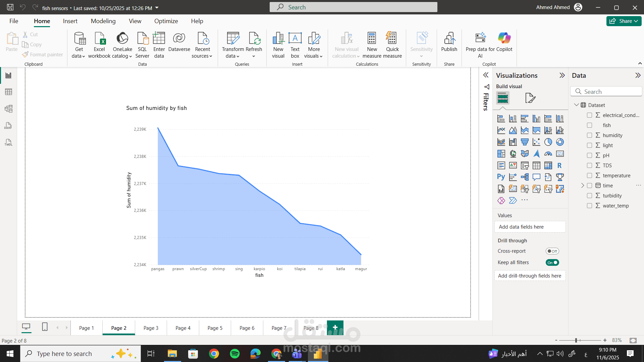Check the turbidity field checkbox

589,196
